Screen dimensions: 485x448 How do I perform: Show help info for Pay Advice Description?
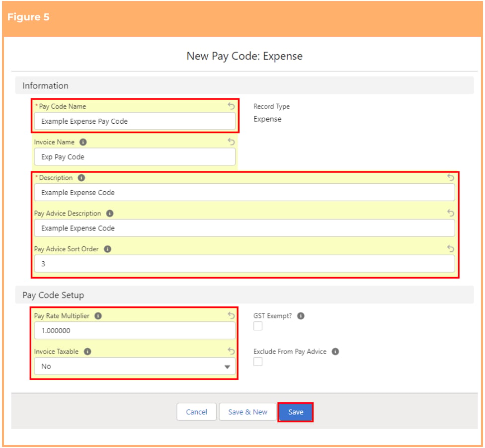[x=110, y=214]
